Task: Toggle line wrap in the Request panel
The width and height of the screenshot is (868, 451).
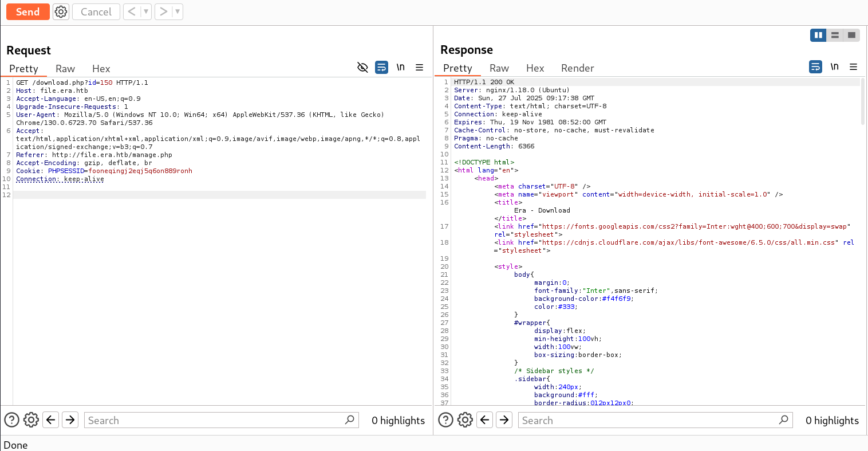Action: (381, 68)
